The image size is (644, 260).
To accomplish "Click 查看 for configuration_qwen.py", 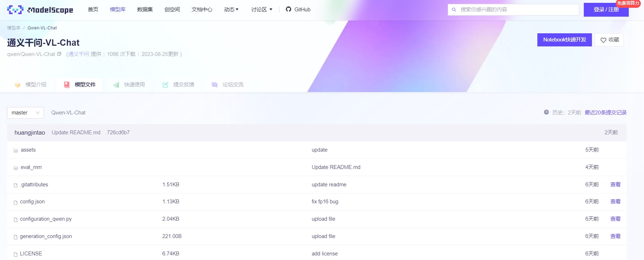I will (615, 219).
